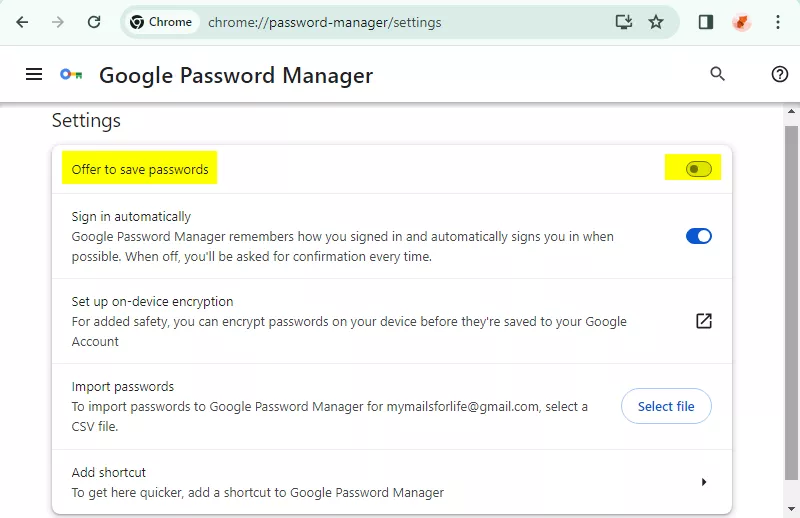Open the browser side panel
The height and width of the screenshot is (518, 800).
pyautogui.click(x=706, y=22)
